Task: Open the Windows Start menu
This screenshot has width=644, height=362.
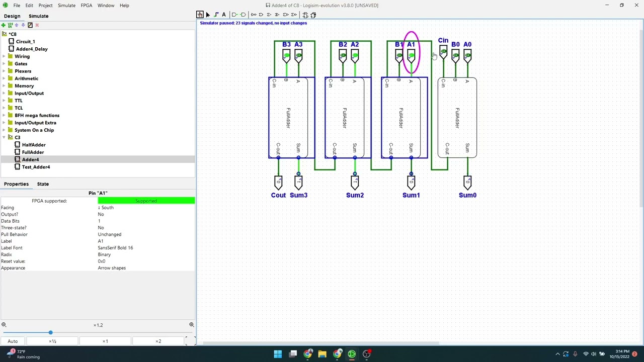Action: pyautogui.click(x=278, y=354)
